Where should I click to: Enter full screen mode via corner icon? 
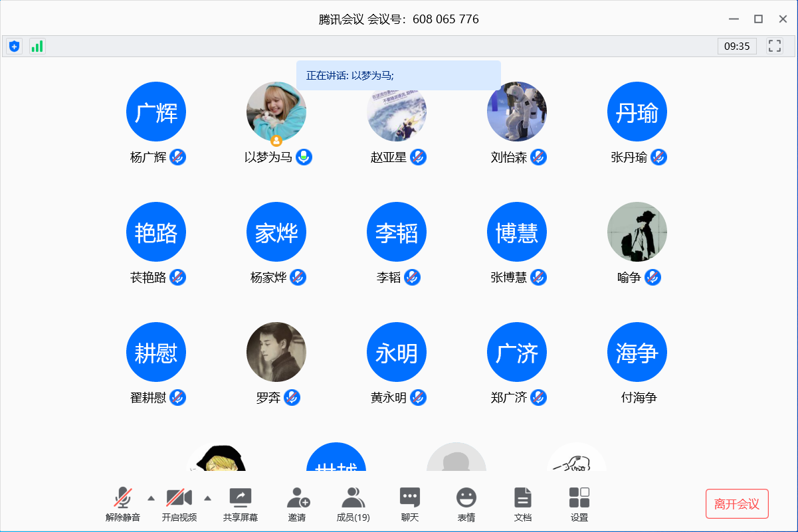(774, 46)
